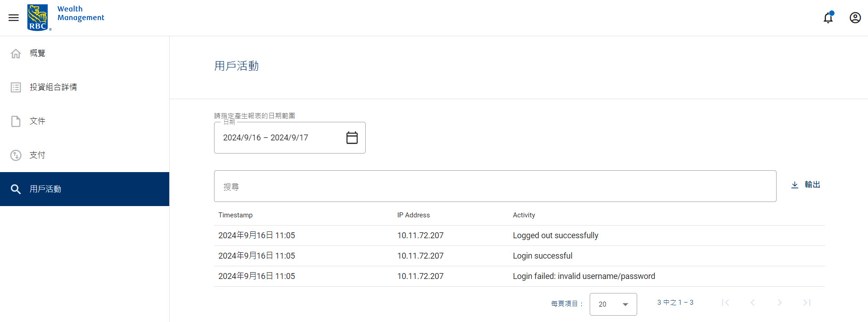
Task: Click the date range field 2024/9/16 – 2024/9/17
Action: click(290, 138)
